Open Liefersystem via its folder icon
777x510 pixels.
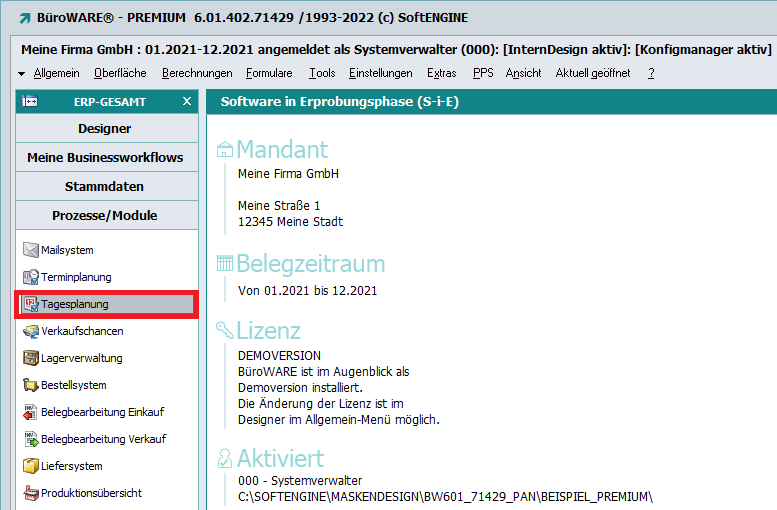tap(31, 466)
